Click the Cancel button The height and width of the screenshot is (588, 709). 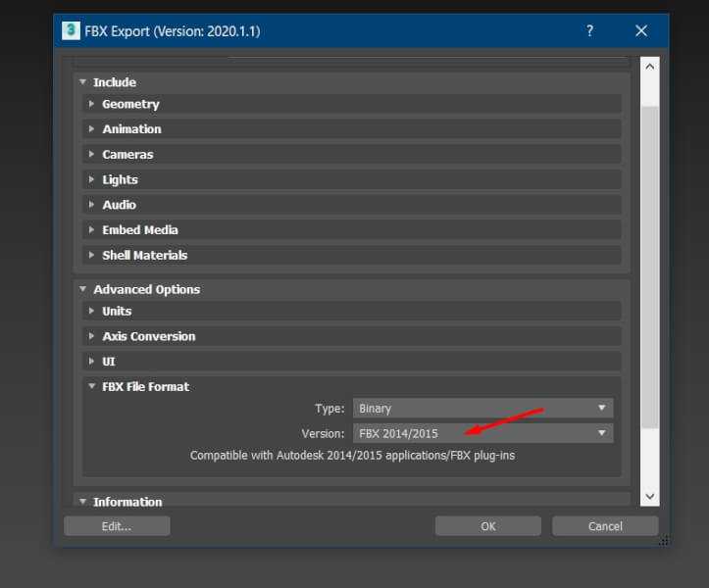pos(605,526)
